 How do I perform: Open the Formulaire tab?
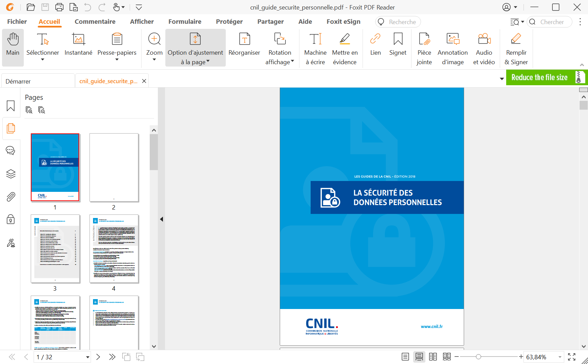click(x=185, y=22)
